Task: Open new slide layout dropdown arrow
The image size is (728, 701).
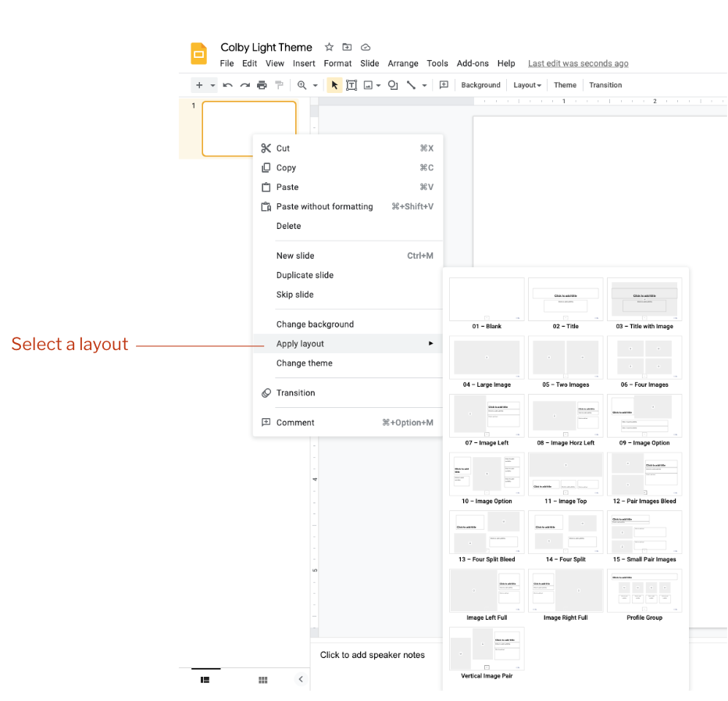Action: 212,85
